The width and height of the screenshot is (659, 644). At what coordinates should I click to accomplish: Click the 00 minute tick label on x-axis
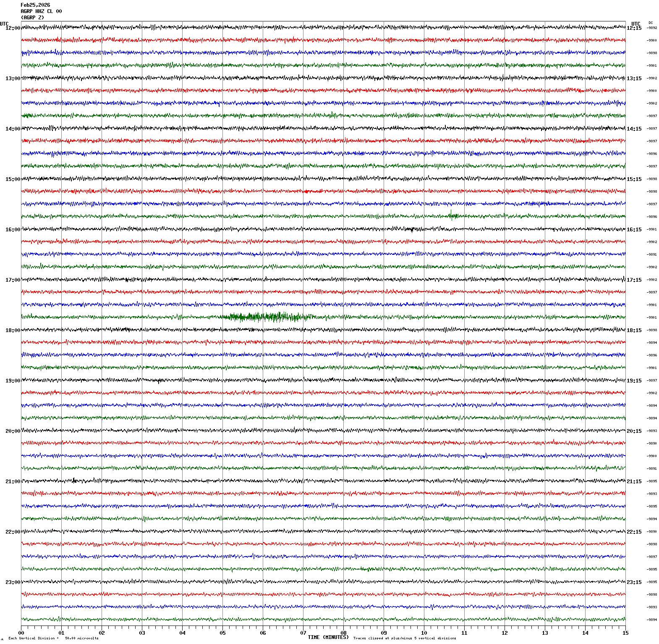[x=21, y=633]
